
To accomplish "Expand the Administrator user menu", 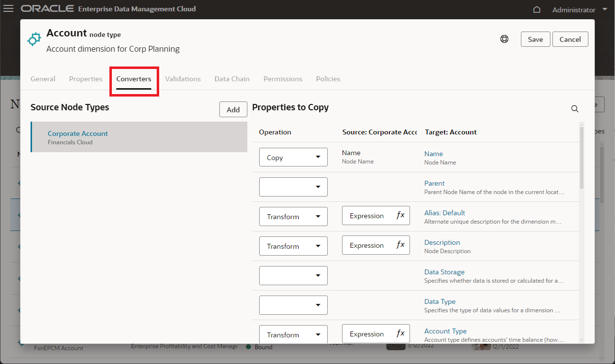I will click(x=580, y=10).
